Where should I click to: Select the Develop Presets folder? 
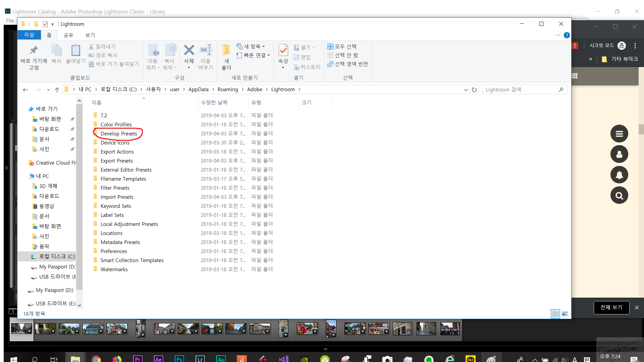pos(119,134)
